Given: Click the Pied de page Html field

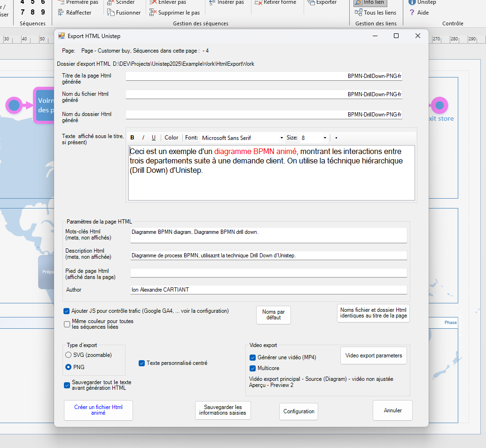Looking at the screenshot, I should point(268,273).
